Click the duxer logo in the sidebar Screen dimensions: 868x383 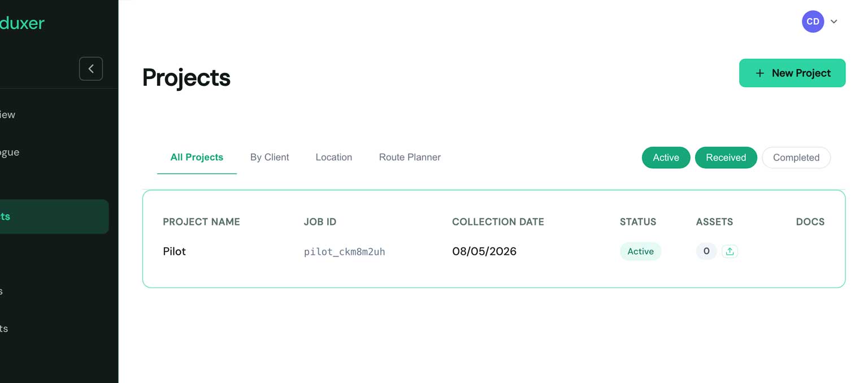[22, 23]
